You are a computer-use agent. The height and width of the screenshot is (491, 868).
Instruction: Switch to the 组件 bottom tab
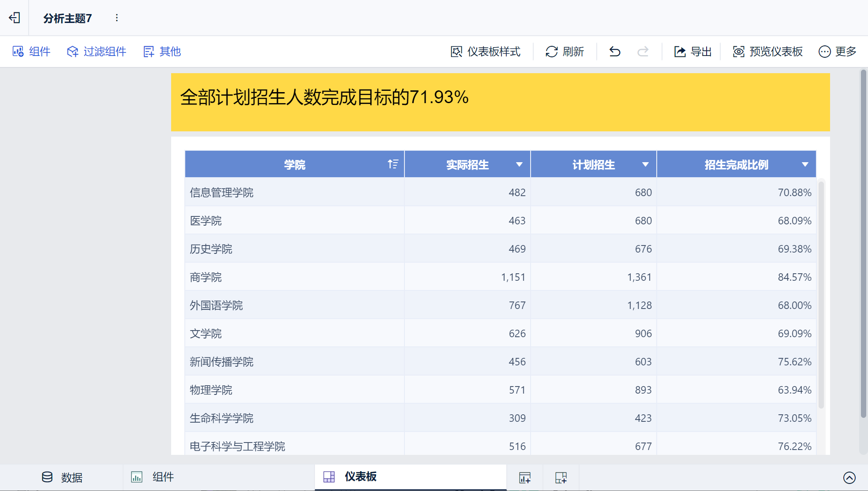point(153,477)
